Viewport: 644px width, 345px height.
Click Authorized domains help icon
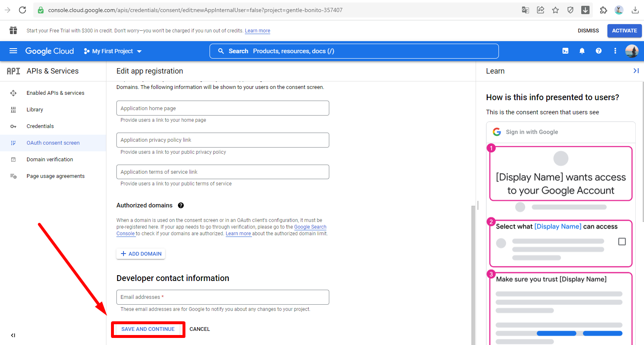coord(181,205)
